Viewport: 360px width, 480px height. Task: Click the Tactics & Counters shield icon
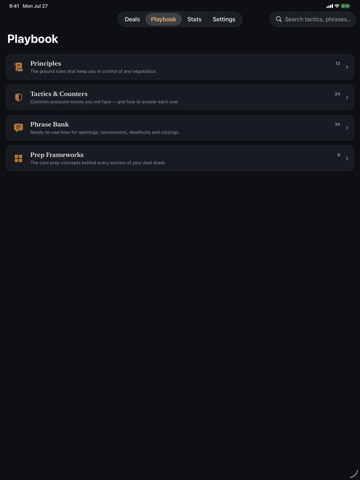point(19,97)
